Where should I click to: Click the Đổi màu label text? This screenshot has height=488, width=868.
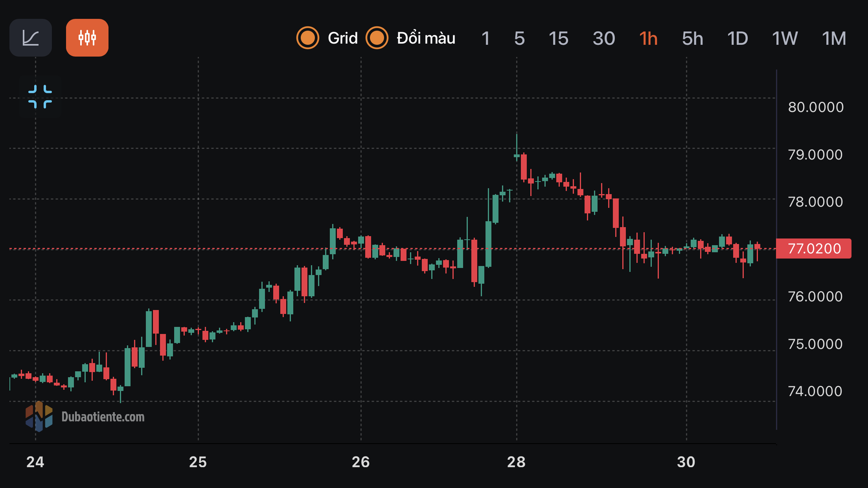click(x=426, y=38)
